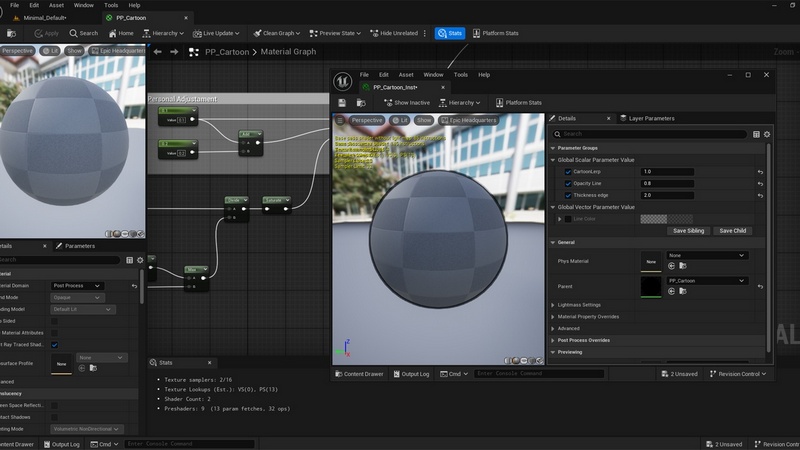Click the Home button in the toolbar
Image resolution: width=800 pixels, height=450 pixels.
click(x=120, y=33)
